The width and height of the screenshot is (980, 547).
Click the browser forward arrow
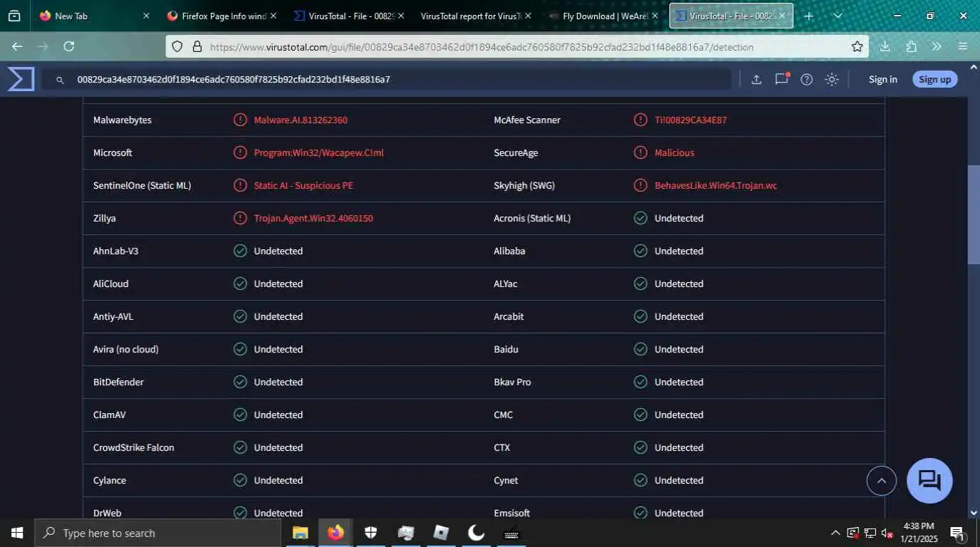(x=43, y=46)
